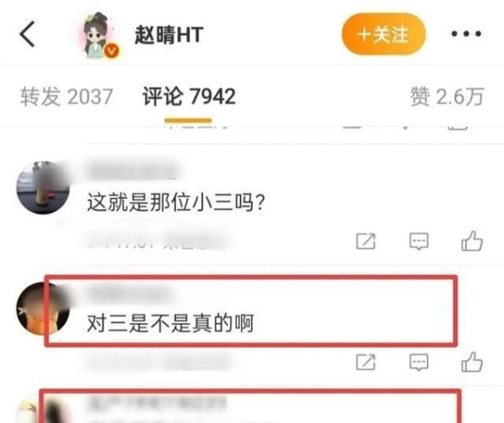View avatar of first commenter
The height and width of the screenshot is (423, 504).
43,187
